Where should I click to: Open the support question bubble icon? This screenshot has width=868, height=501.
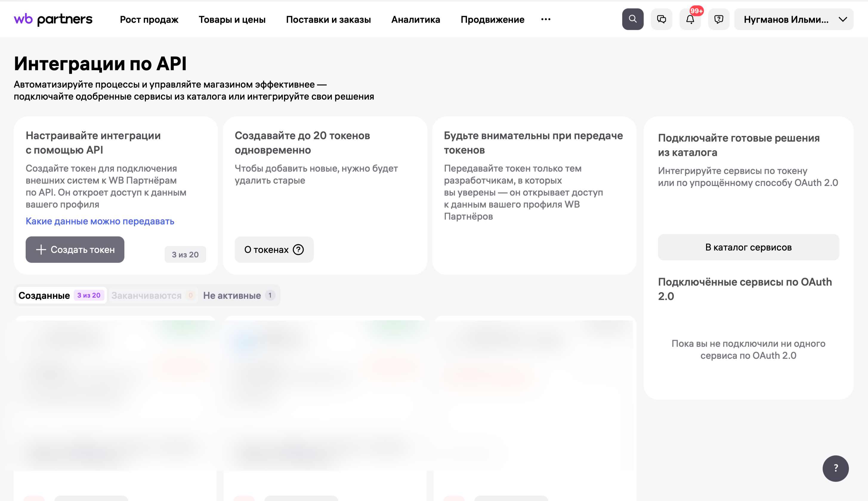(719, 19)
